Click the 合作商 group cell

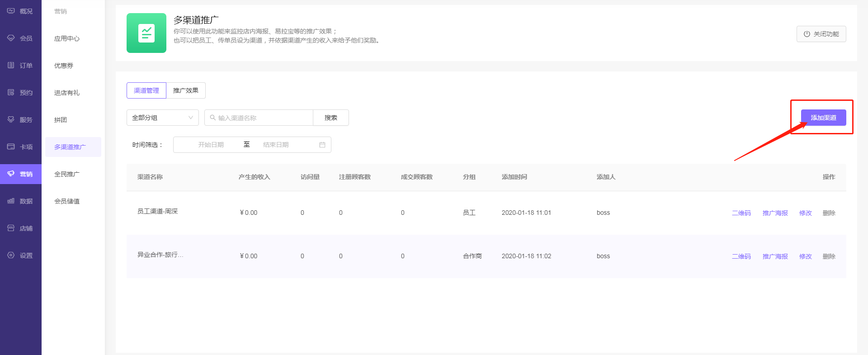pos(472,256)
